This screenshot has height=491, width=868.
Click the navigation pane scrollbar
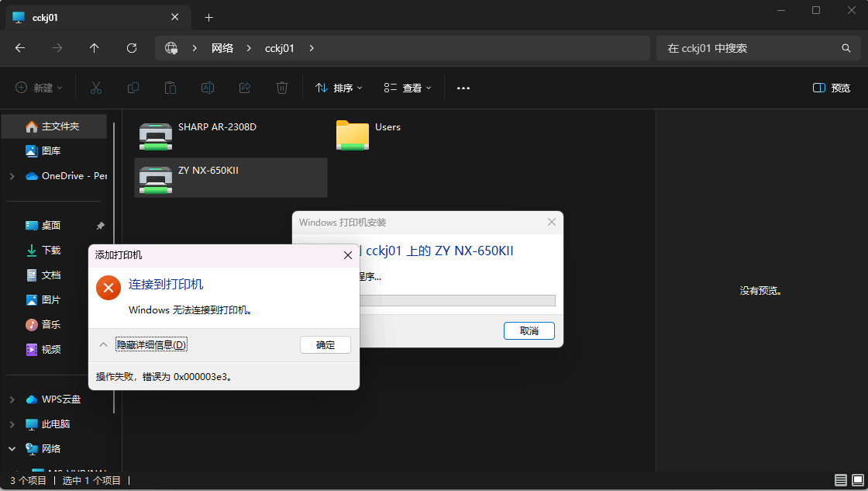coord(114,268)
